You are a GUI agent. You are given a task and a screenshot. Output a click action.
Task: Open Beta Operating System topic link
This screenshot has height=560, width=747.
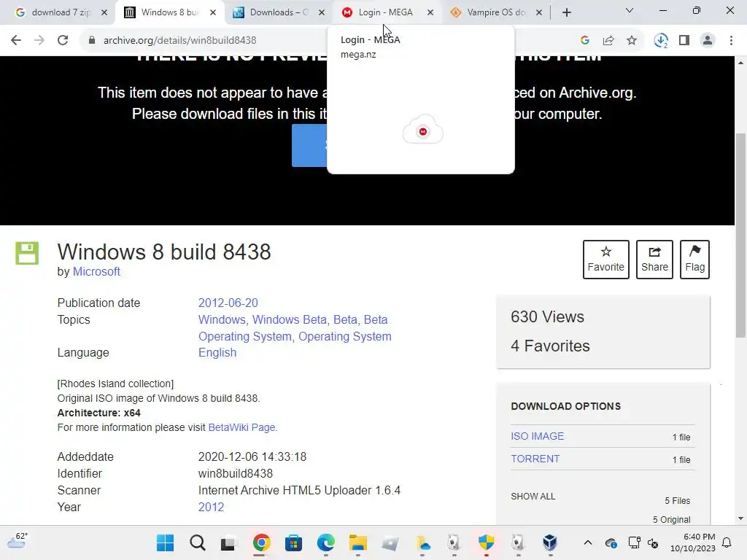click(295, 328)
